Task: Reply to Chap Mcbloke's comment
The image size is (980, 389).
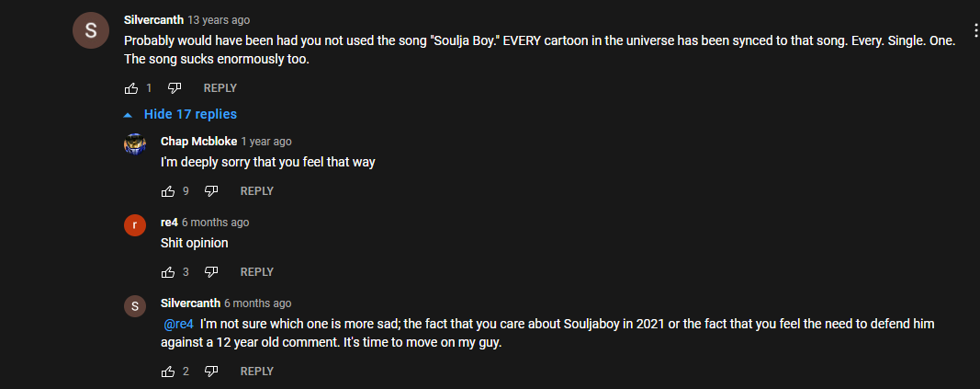Action: tap(257, 191)
